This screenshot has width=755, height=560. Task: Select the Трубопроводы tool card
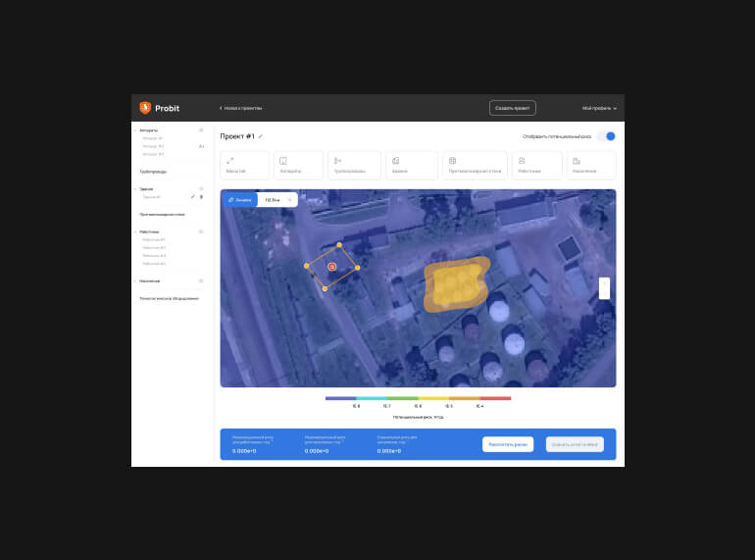352,165
